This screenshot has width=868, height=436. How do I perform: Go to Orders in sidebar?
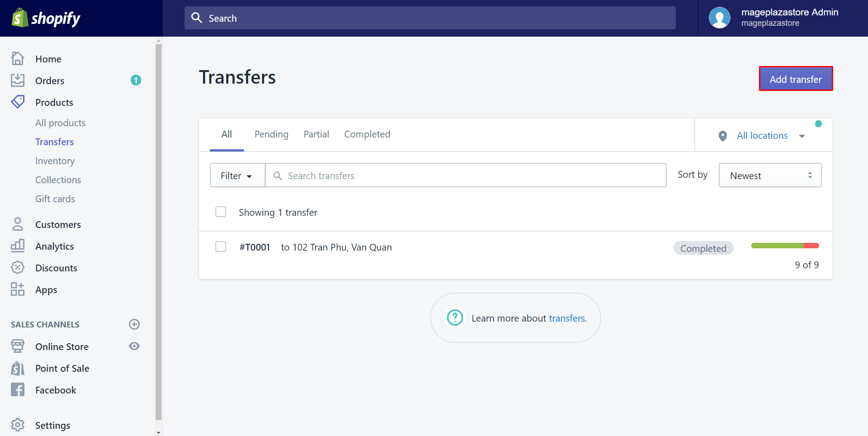click(x=50, y=81)
